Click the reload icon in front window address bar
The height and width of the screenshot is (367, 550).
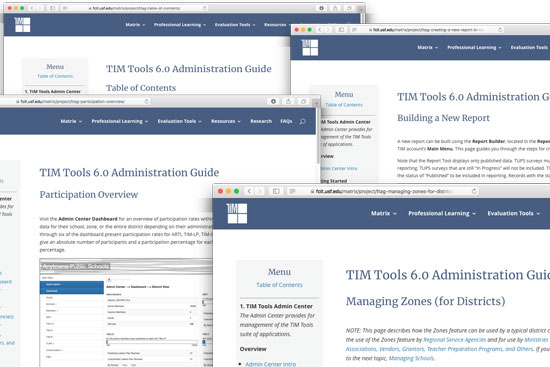(474, 191)
